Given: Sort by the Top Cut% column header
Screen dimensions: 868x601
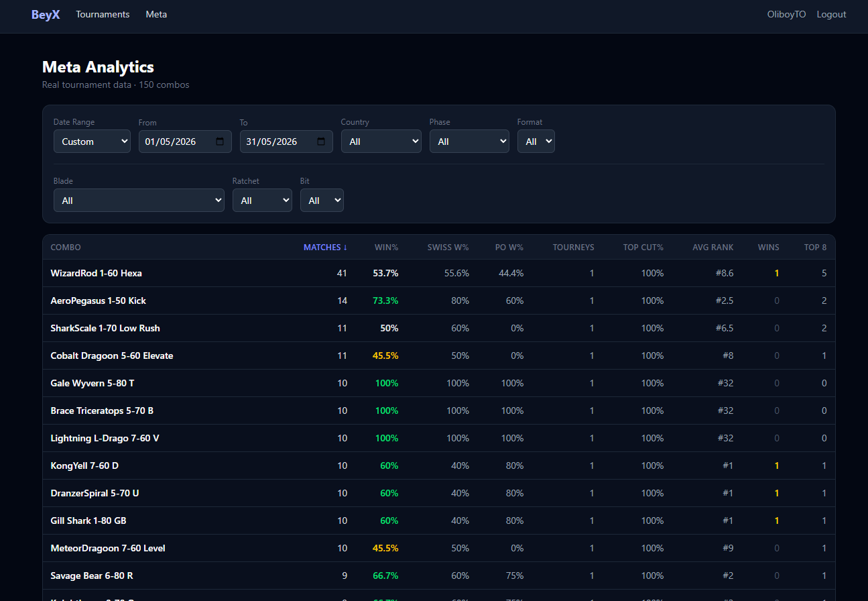Looking at the screenshot, I should coord(643,248).
